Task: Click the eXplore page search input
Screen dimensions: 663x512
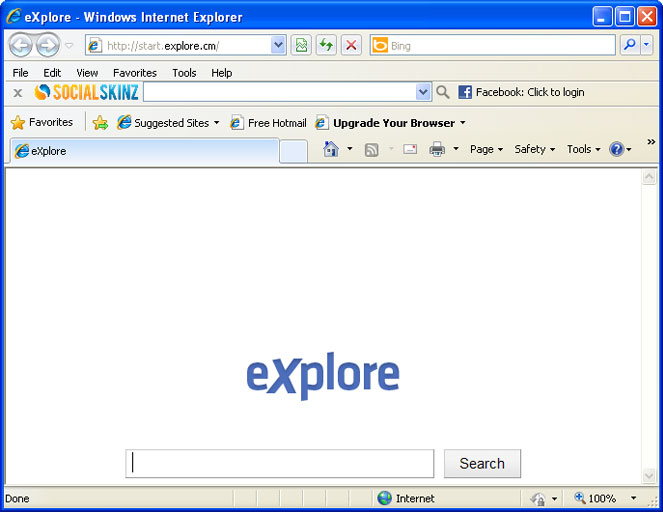Action: click(280, 463)
